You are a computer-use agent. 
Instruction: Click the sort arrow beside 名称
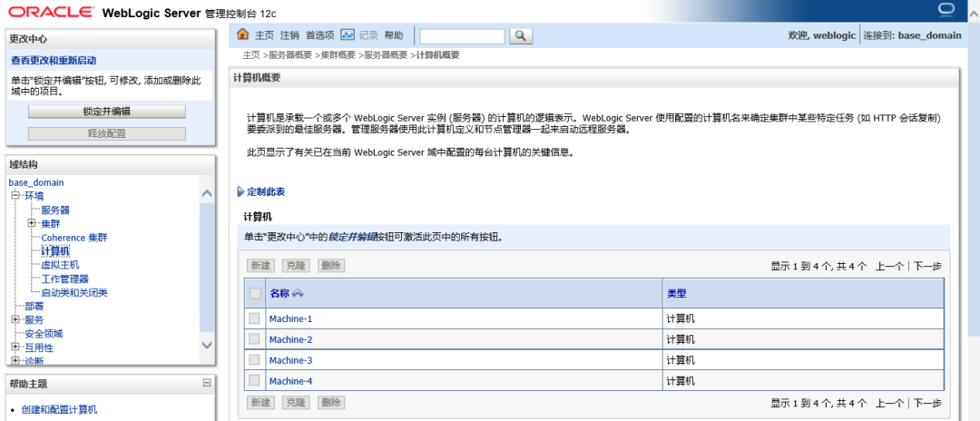tap(298, 293)
